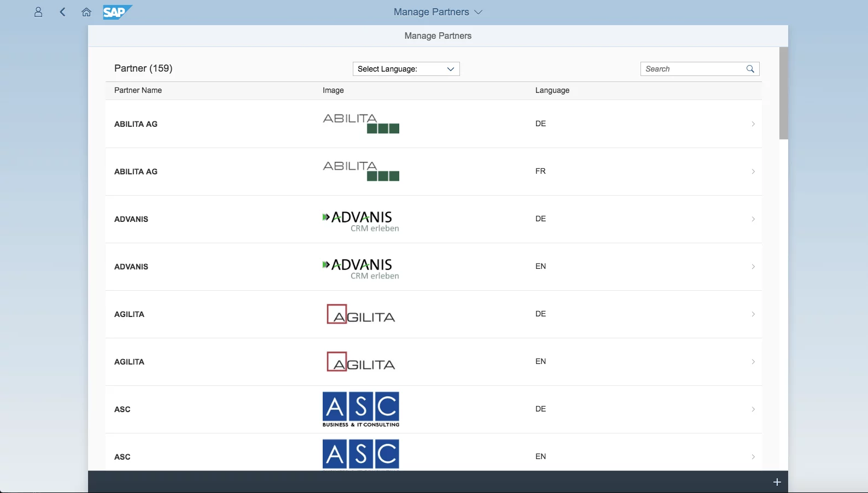Click the AGILITA EN logo image

click(361, 362)
